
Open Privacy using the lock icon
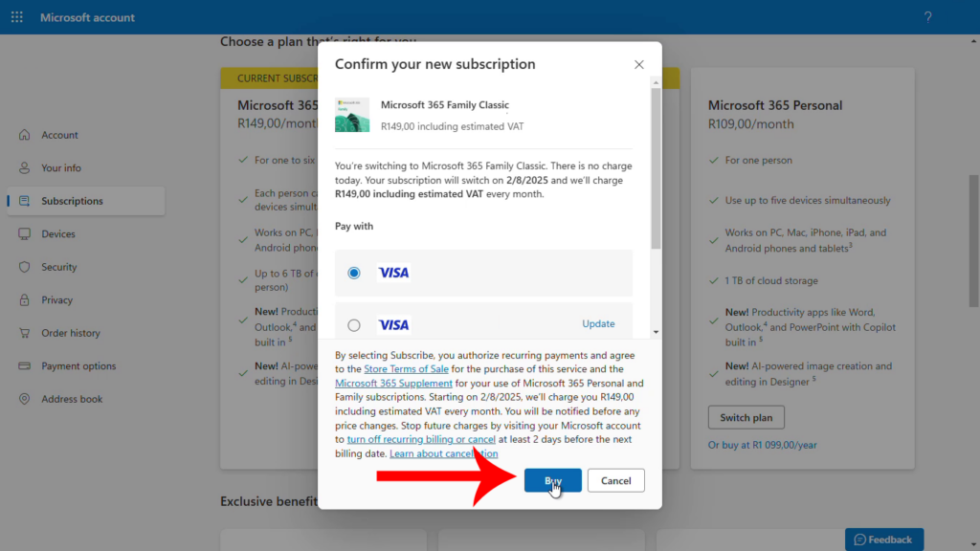(23, 299)
